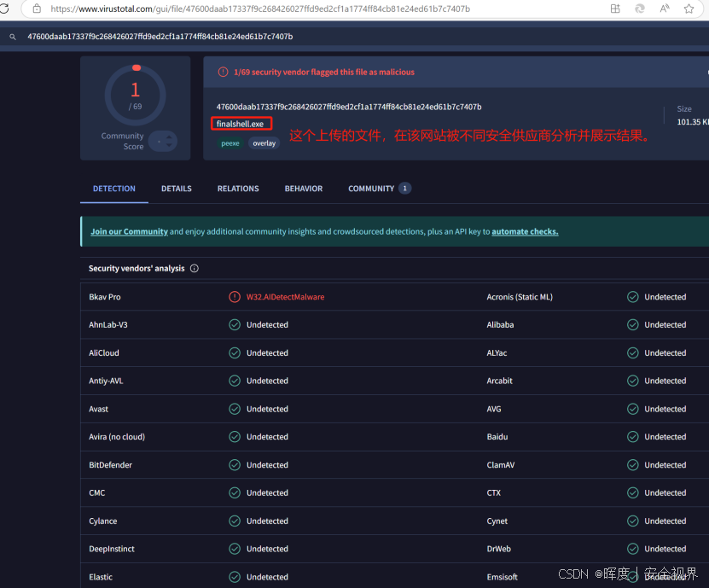The image size is (709, 588).
Task: Click DrWeb undetected check icon
Action: 633,549
